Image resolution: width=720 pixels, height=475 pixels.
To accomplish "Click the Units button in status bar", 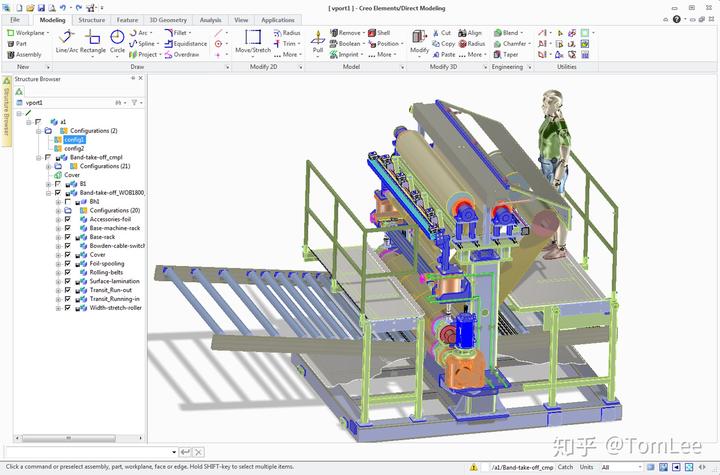I will (x=586, y=467).
